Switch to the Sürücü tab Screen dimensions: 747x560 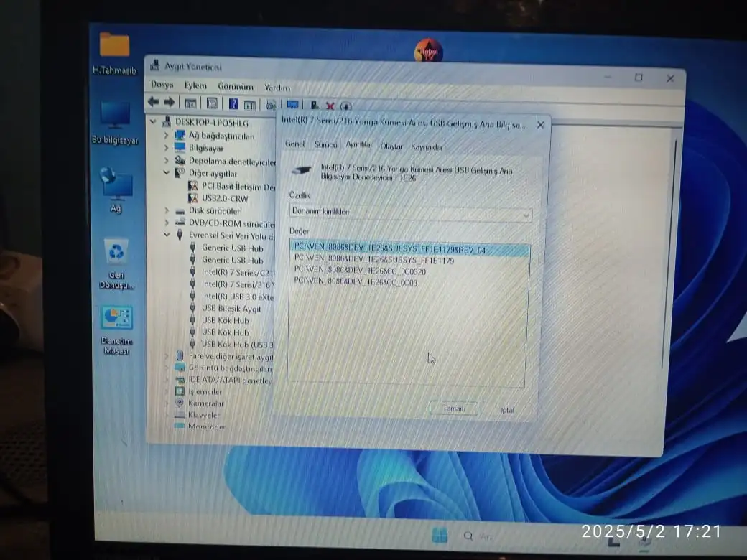tap(325, 144)
